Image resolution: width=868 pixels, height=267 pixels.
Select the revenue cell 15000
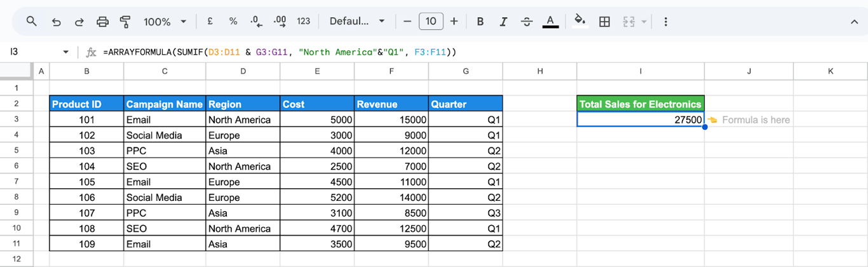(391, 120)
